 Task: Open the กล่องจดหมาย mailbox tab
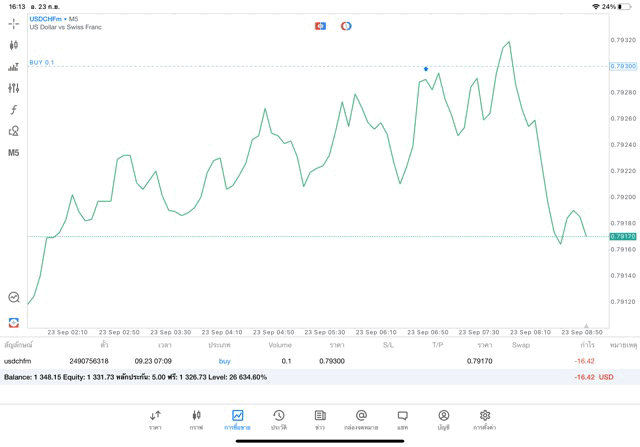coord(361,419)
